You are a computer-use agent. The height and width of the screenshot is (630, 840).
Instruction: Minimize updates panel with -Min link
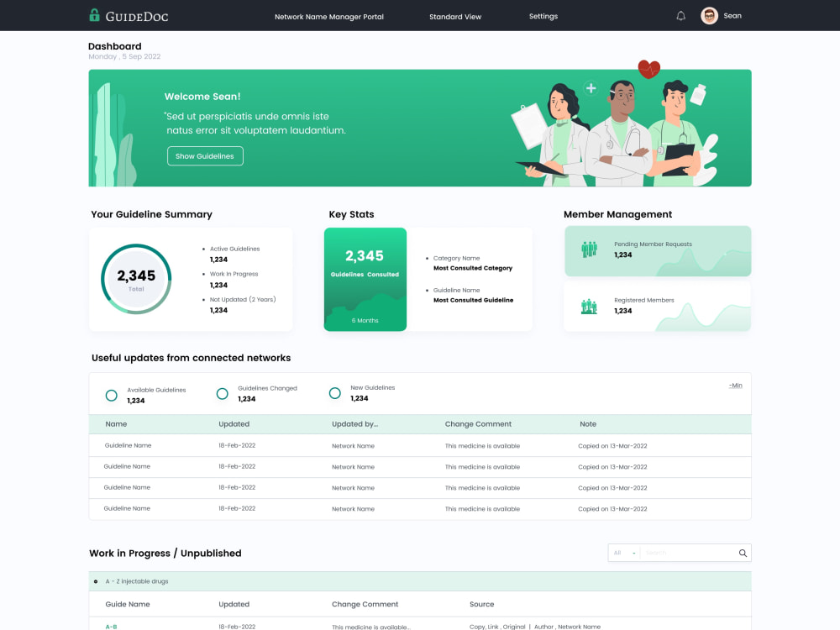click(736, 386)
